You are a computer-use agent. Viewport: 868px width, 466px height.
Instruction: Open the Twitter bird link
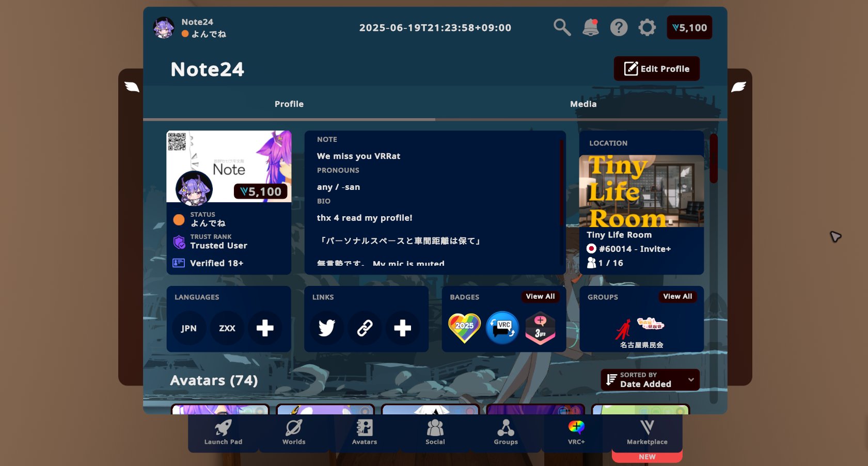(327, 328)
